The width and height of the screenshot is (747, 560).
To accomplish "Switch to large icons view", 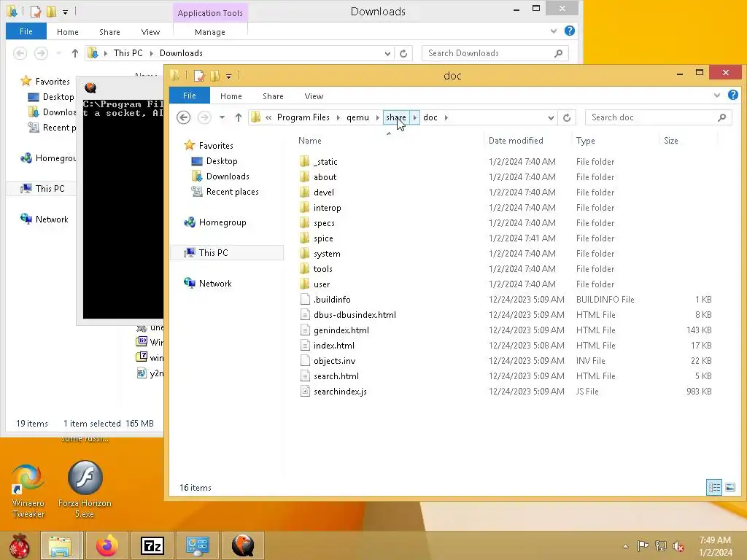I will tap(729, 487).
